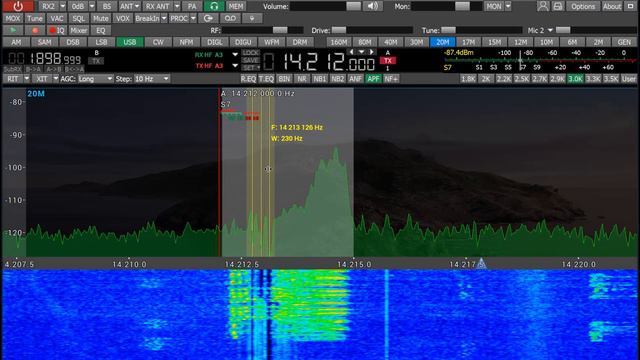
Task: Toggle the NB1 noise blanker
Action: pyautogui.click(x=320, y=79)
